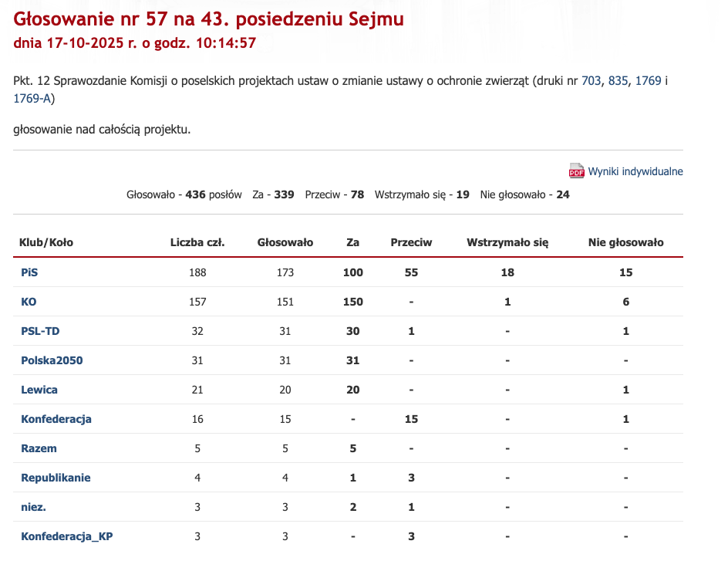Image resolution: width=728 pixels, height=561 pixels.
Task: Open the Konfederacja club link
Action: [x=56, y=419]
